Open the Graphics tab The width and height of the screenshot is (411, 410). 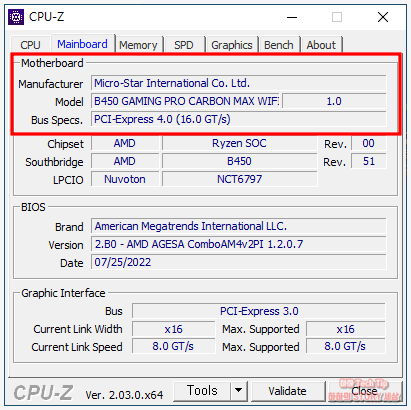coord(232,45)
